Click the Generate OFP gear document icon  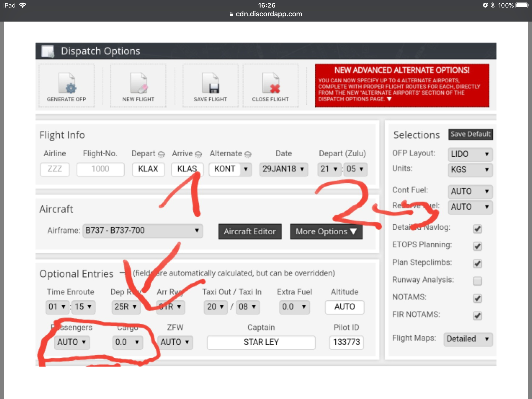67,83
